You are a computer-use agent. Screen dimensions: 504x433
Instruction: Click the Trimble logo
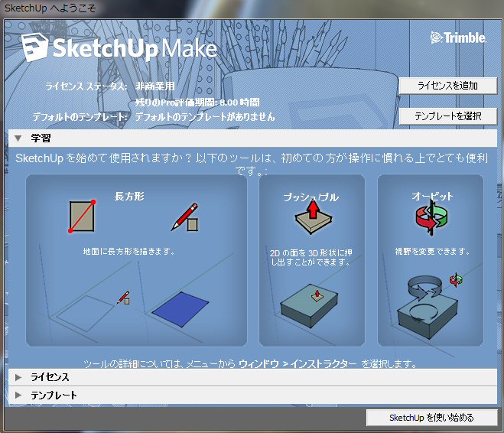pos(458,37)
